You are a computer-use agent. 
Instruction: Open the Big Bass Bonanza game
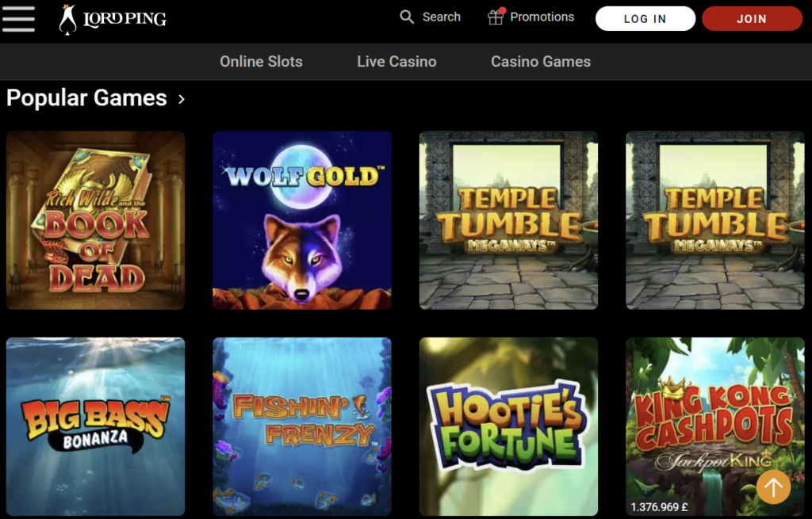pos(95,426)
